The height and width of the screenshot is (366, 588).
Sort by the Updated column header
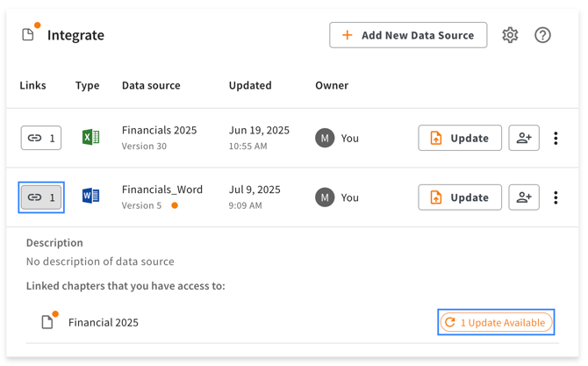pos(250,85)
